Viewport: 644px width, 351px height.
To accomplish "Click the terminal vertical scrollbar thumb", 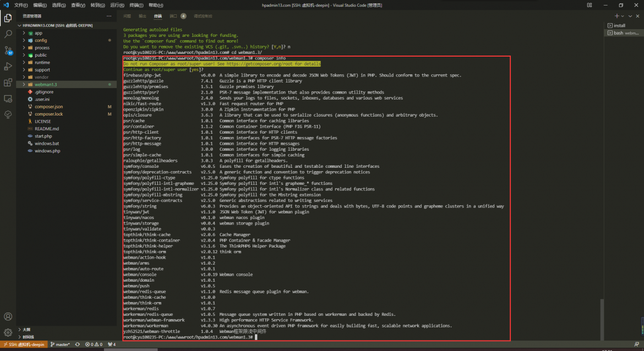I will 602,320.
